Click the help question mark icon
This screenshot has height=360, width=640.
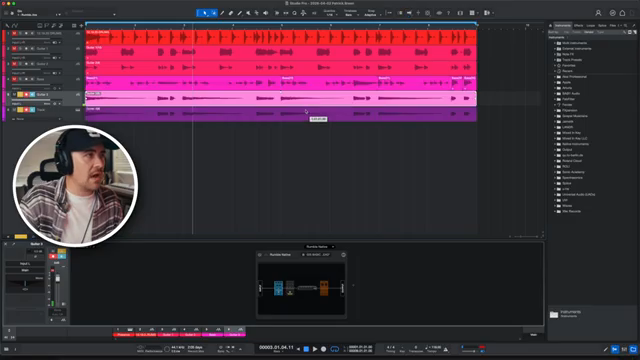pos(448,13)
